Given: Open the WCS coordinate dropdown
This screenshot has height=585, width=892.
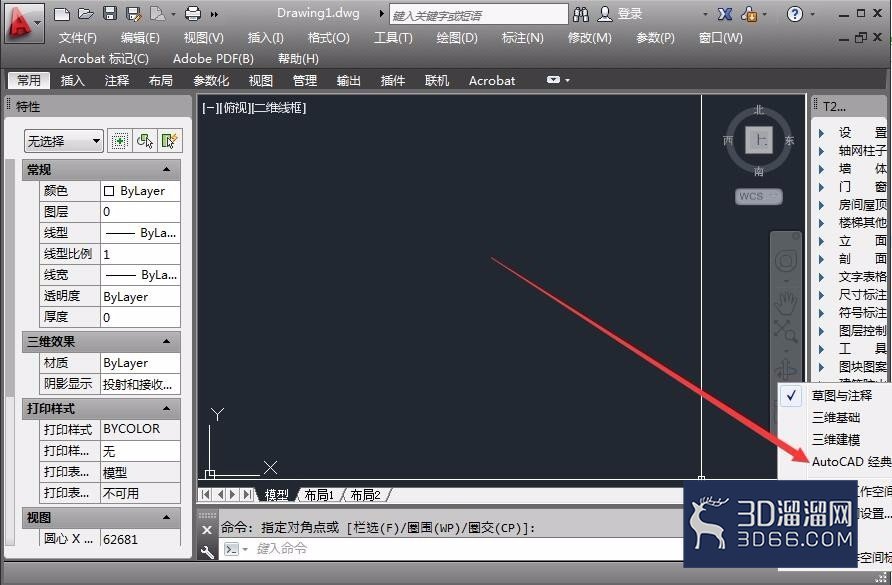Looking at the screenshot, I should click(759, 196).
